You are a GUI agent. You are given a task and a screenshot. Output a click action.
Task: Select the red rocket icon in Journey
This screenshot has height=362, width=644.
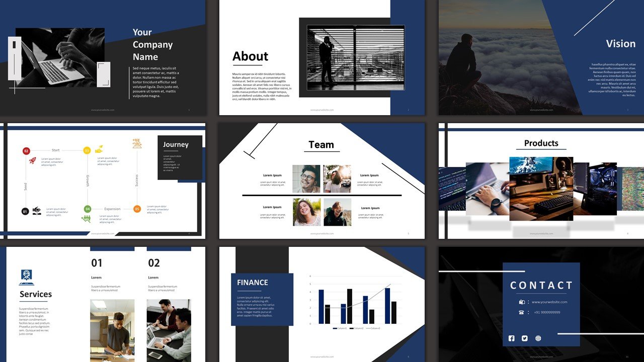(32, 161)
